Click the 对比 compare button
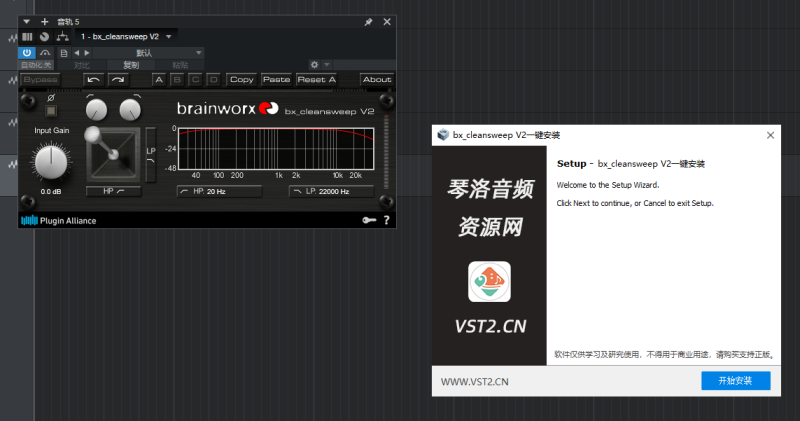 (82, 65)
